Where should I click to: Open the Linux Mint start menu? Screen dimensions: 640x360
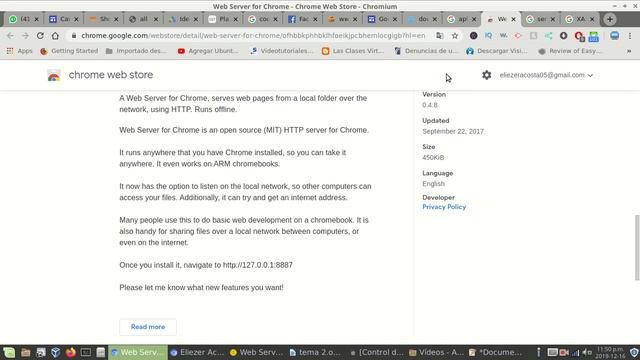click(x=9, y=352)
